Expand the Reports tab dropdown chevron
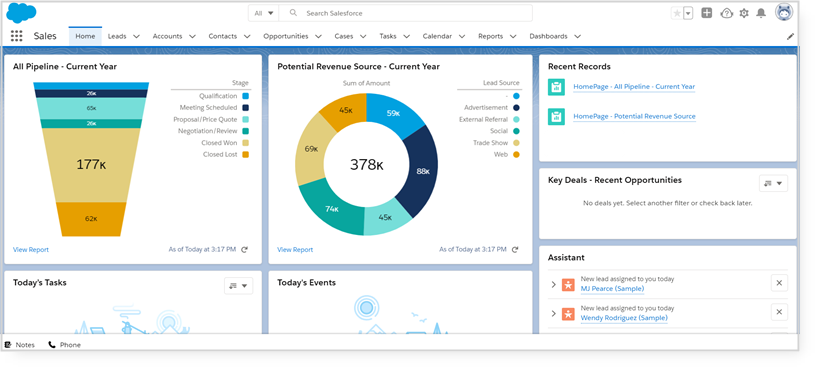This screenshot has height=367, width=815. click(x=513, y=36)
